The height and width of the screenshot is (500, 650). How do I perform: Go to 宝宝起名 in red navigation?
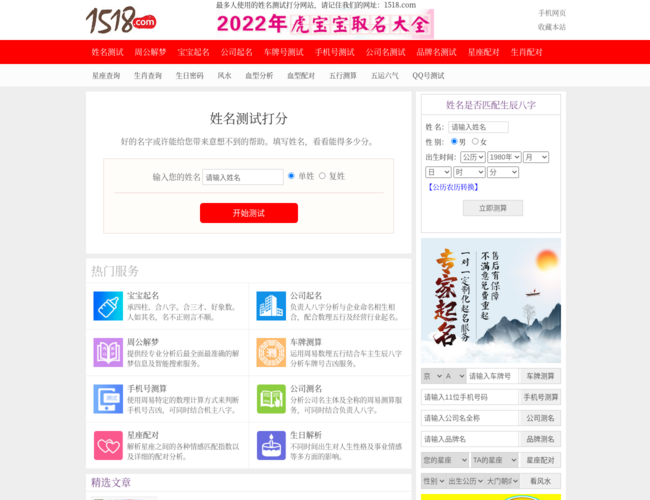pos(193,52)
